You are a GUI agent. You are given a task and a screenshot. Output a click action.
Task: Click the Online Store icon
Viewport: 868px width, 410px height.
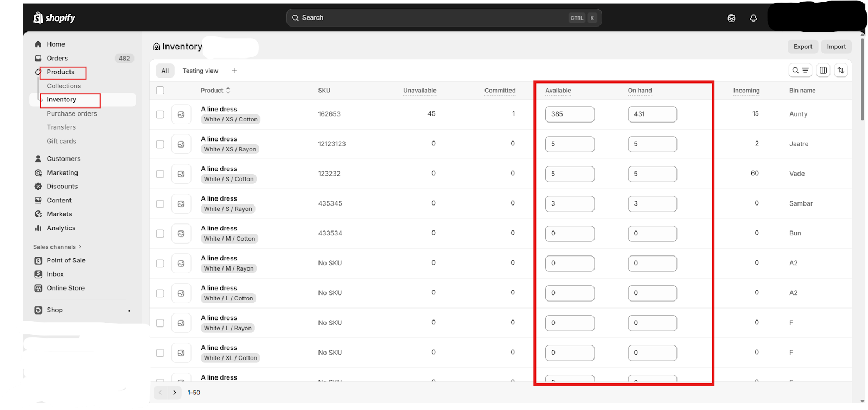tap(38, 289)
